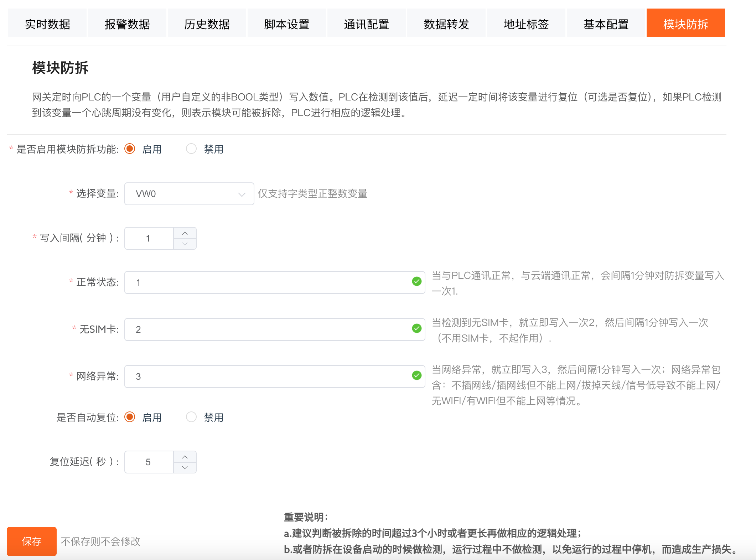Screen dimensions: 756x560
Task: Open the 通讯配置 tab
Action: [x=366, y=24]
